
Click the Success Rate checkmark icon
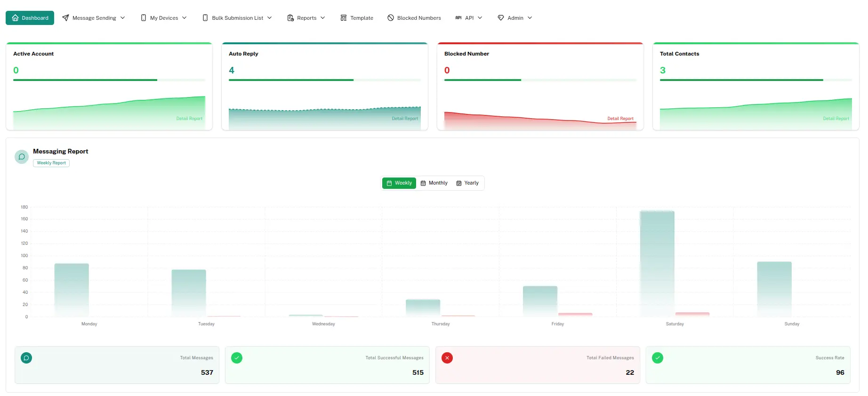(x=658, y=358)
